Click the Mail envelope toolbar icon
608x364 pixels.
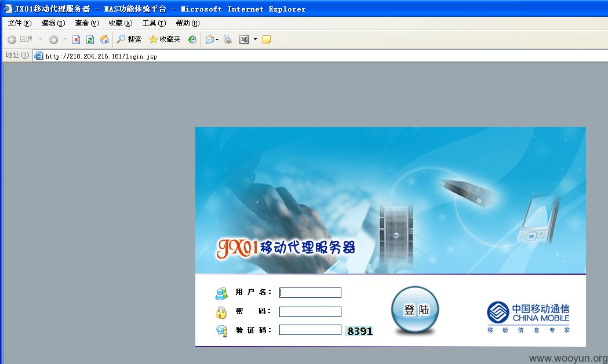point(210,39)
